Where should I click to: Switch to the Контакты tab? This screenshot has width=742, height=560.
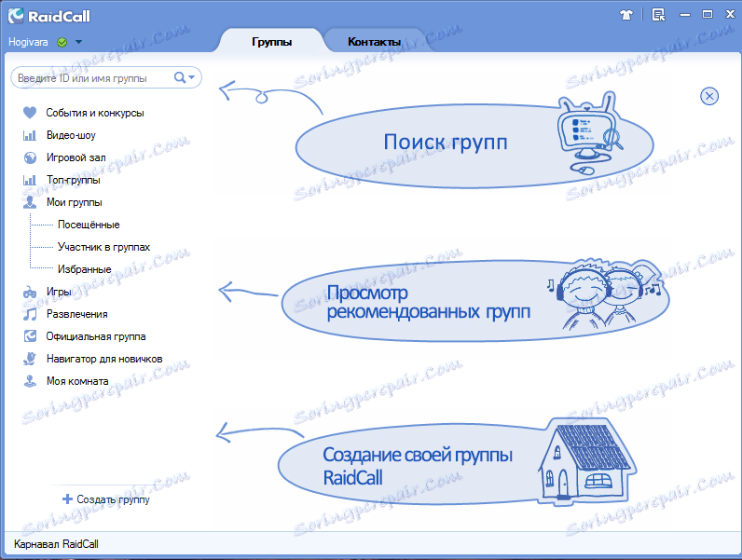[375, 42]
